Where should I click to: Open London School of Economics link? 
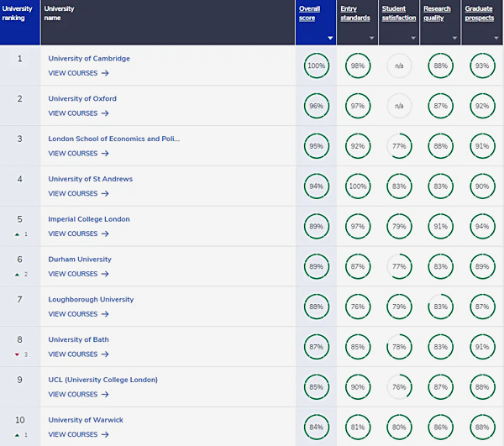113,139
